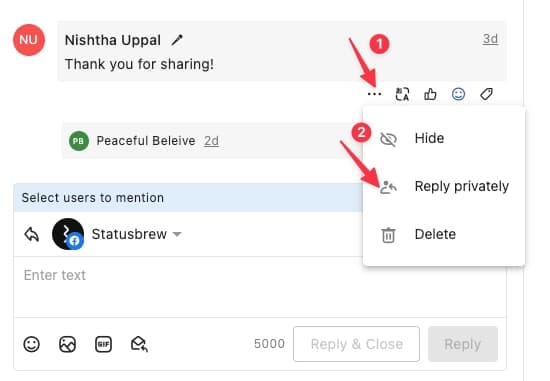
Task: Click the private reply envelope icon
Action: click(139, 344)
